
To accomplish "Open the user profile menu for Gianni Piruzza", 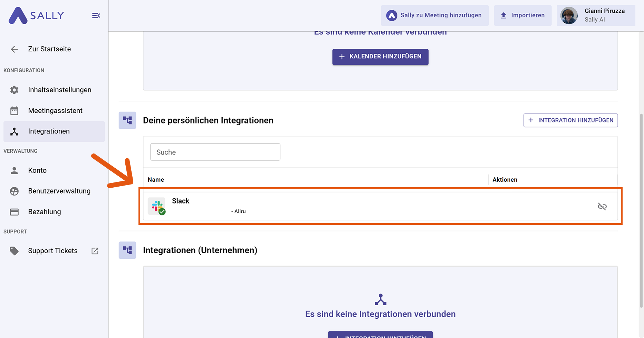I will [595, 15].
